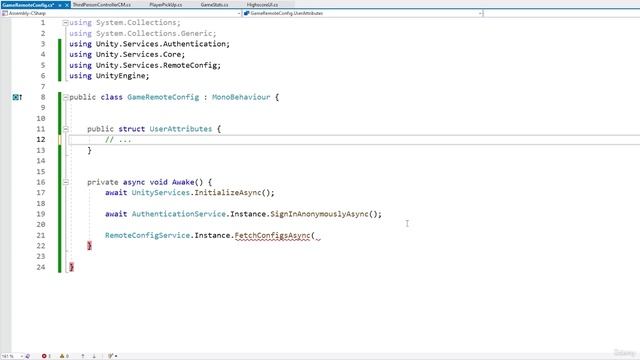This screenshot has width=640, height=360.
Task: Go to the next issue arrow
Action: 94,356
